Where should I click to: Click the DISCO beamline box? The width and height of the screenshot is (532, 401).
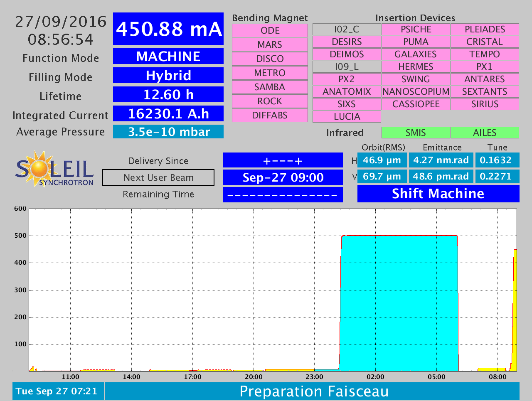(270, 59)
